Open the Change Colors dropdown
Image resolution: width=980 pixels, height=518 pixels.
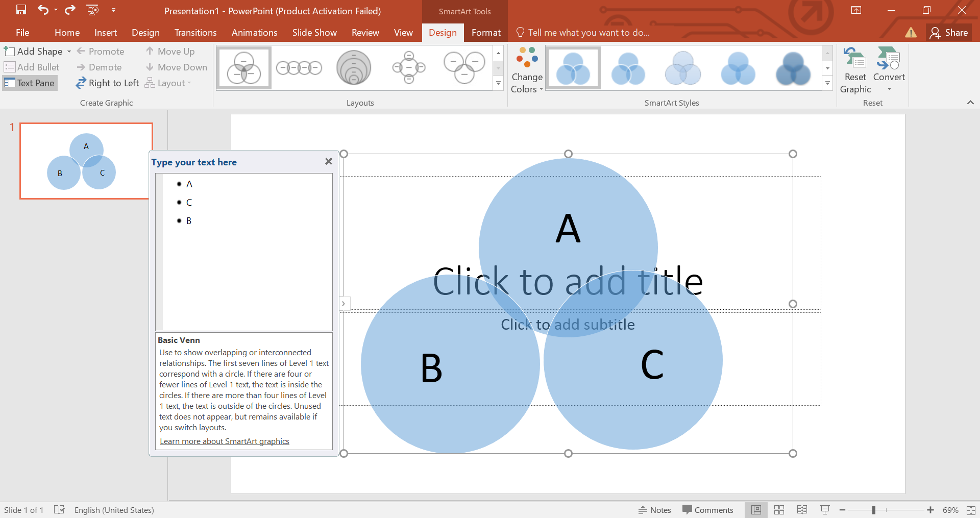pyautogui.click(x=527, y=70)
